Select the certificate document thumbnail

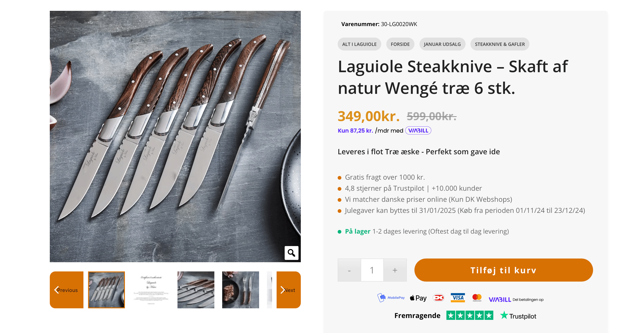click(x=151, y=290)
